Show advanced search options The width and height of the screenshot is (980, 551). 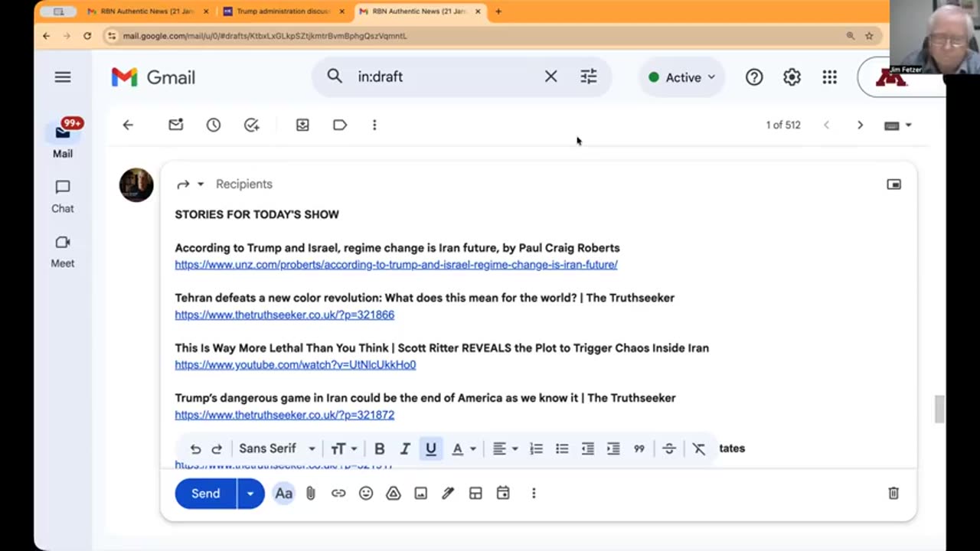click(x=588, y=77)
